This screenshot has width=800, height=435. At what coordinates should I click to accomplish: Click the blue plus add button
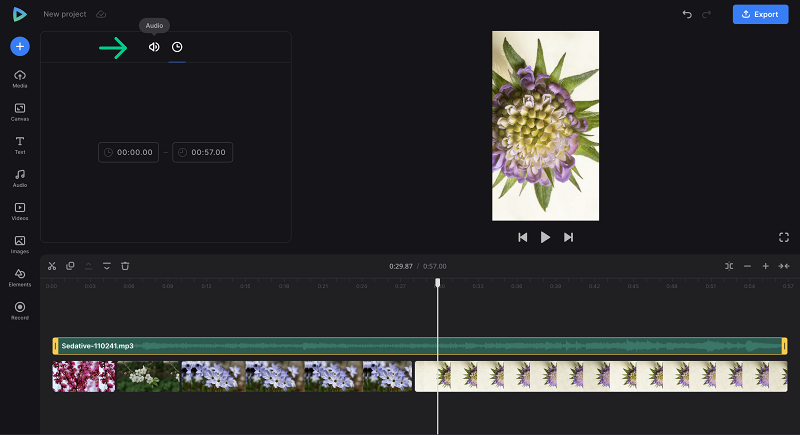click(x=20, y=46)
